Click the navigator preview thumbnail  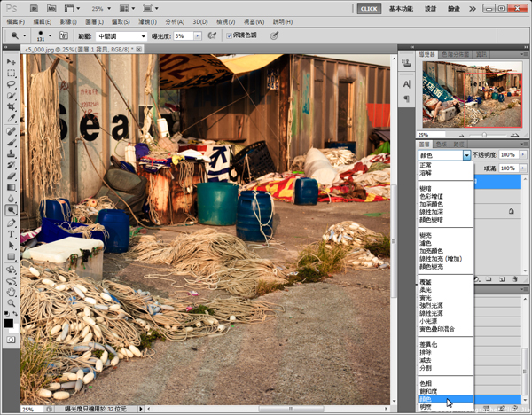(473, 95)
